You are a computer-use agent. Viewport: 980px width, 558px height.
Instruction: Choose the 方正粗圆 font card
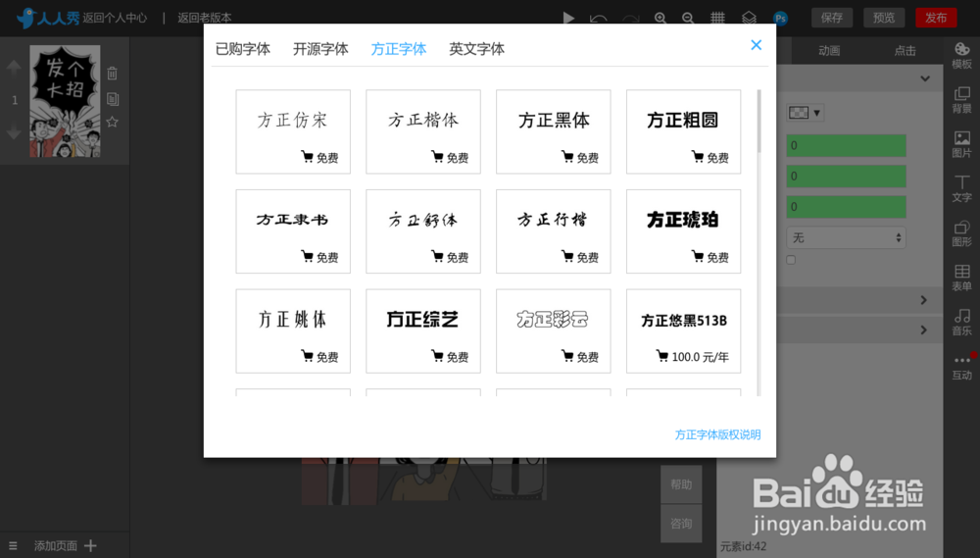pyautogui.click(x=684, y=131)
